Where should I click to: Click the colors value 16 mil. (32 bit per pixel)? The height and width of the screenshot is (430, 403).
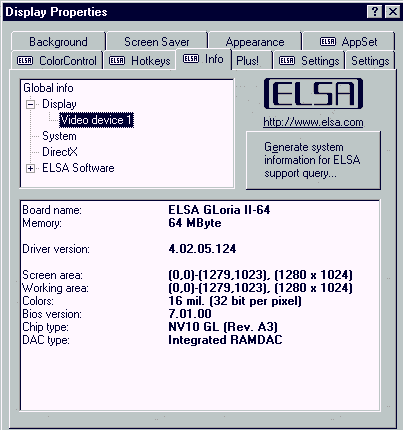click(x=235, y=301)
